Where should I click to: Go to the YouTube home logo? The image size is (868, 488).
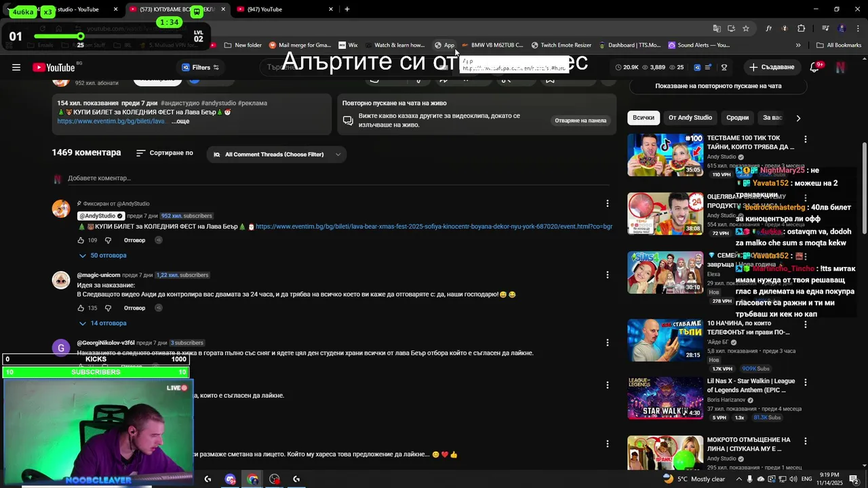tap(53, 67)
